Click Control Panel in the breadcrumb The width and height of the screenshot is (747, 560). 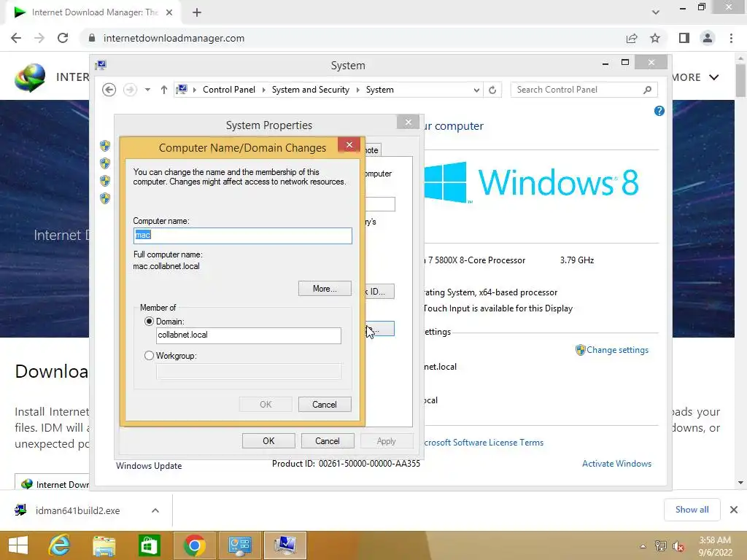(229, 90)
